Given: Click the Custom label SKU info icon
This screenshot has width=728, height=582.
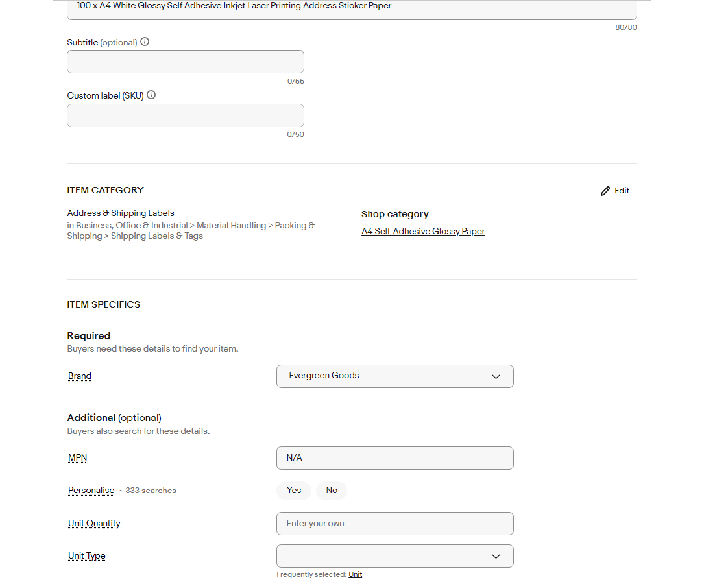Looking at the screenshot, I should pos(151,95).
